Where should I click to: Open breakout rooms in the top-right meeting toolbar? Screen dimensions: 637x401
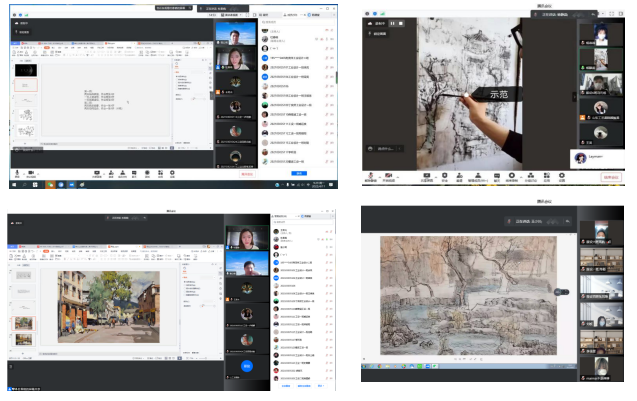[x=531, y=177]
